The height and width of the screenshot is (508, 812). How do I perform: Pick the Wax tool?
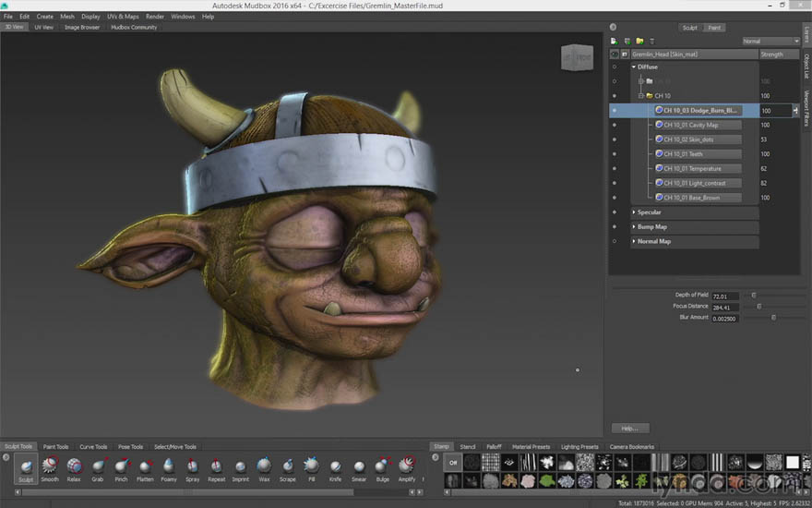tap(264, 468)
